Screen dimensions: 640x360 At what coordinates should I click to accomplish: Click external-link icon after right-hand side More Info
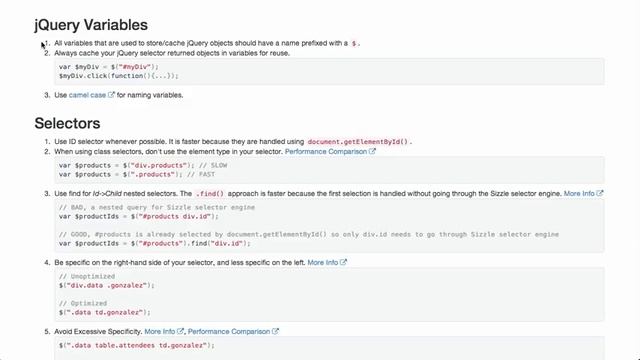343,262
